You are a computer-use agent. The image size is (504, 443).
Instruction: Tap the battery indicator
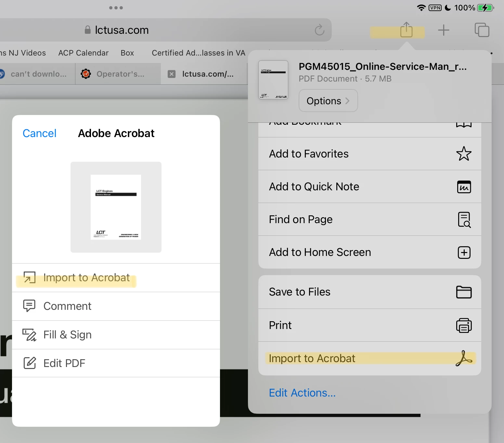[485, 7]
